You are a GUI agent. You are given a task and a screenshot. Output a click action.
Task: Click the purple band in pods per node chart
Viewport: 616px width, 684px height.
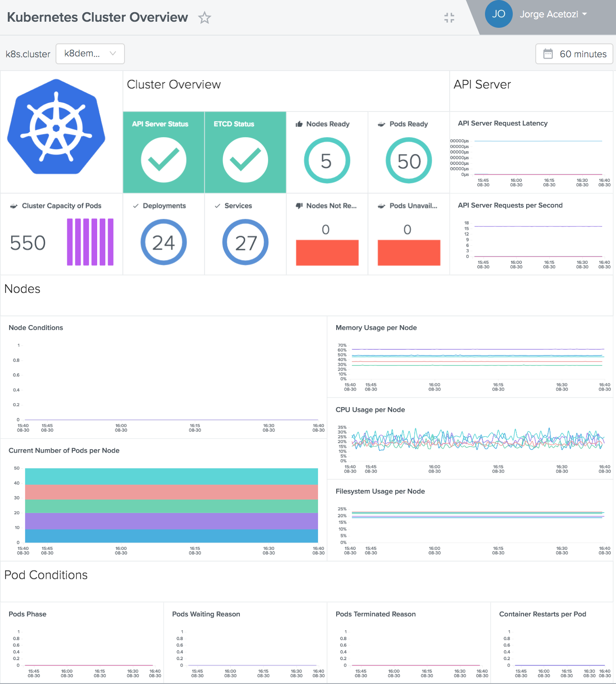[171, 521]
